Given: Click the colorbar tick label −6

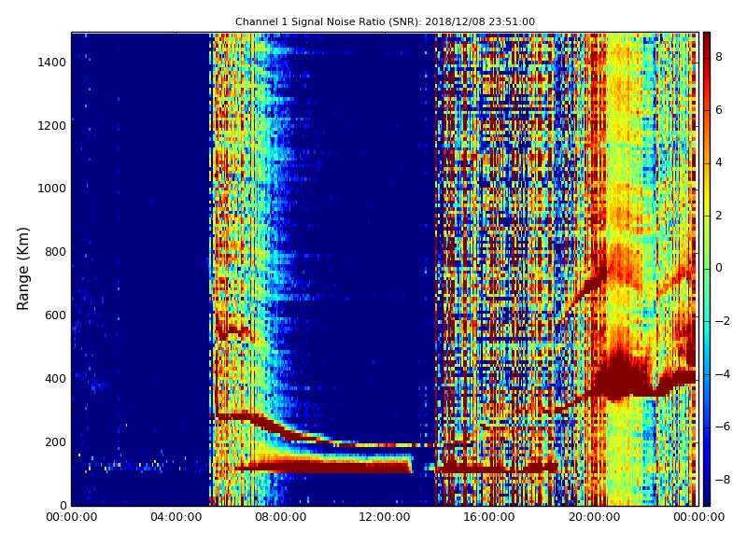Looking at the screenshot, I should 723,427.
